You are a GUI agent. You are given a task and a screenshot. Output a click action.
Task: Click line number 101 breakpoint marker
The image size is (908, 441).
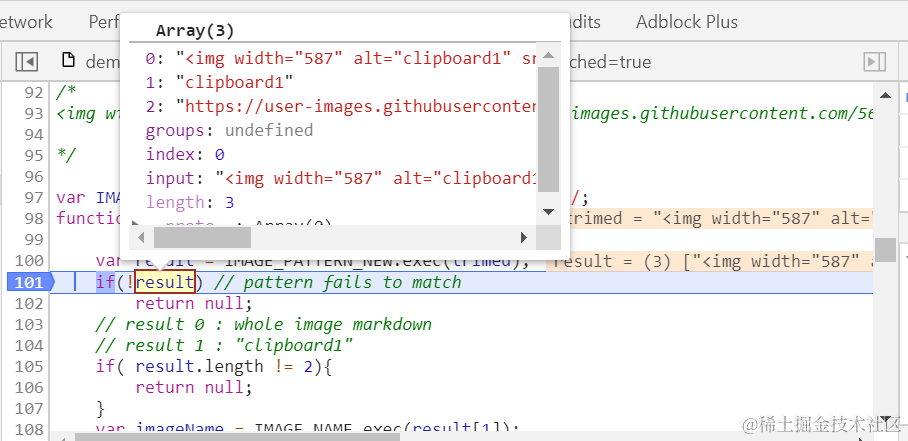pos(30,282)
